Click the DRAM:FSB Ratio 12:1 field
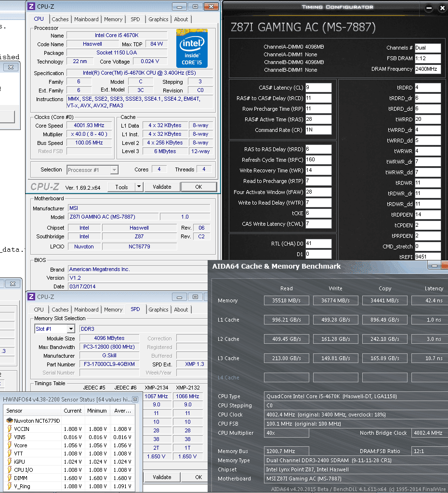Viewport: 448px width, 493px height. tap(429, 451)
